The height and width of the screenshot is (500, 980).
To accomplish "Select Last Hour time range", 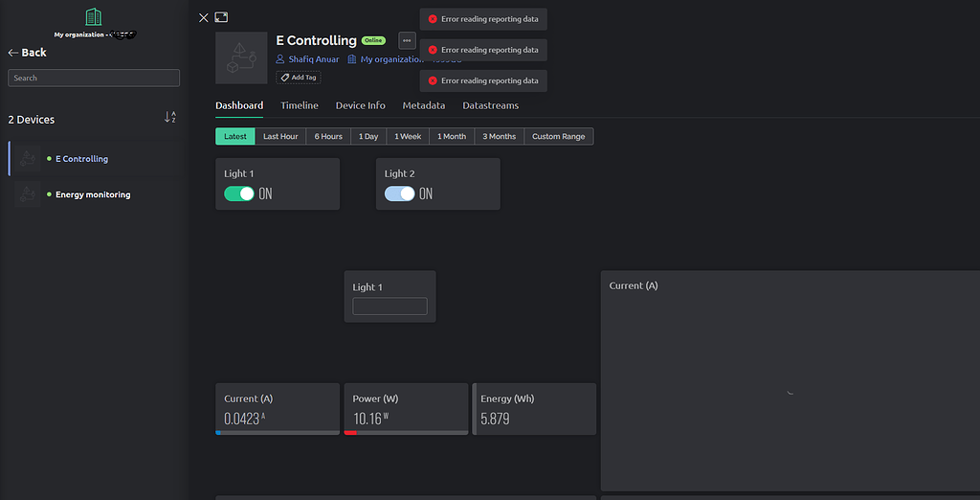I will click(x=280, y=136).
